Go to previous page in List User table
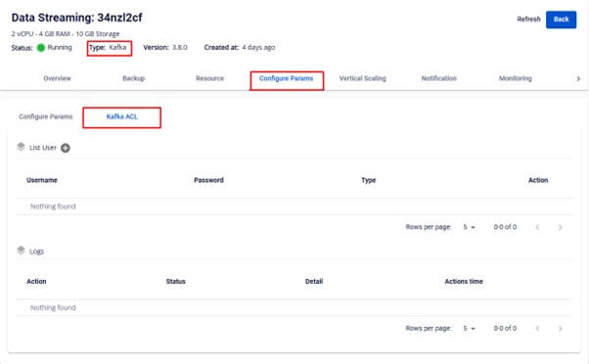Screen dimensions: 589x364 click(x=537, y=227)
